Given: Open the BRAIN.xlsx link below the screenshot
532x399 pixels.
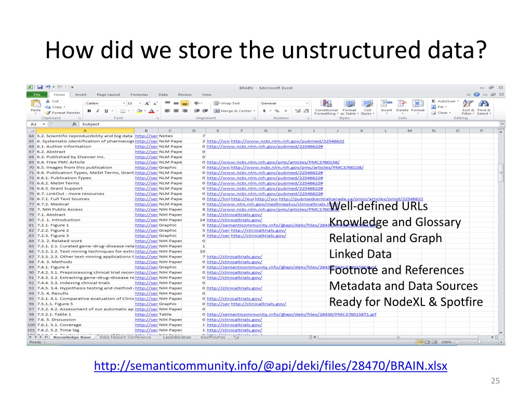Looking at the screenshot, I should 270,365.
